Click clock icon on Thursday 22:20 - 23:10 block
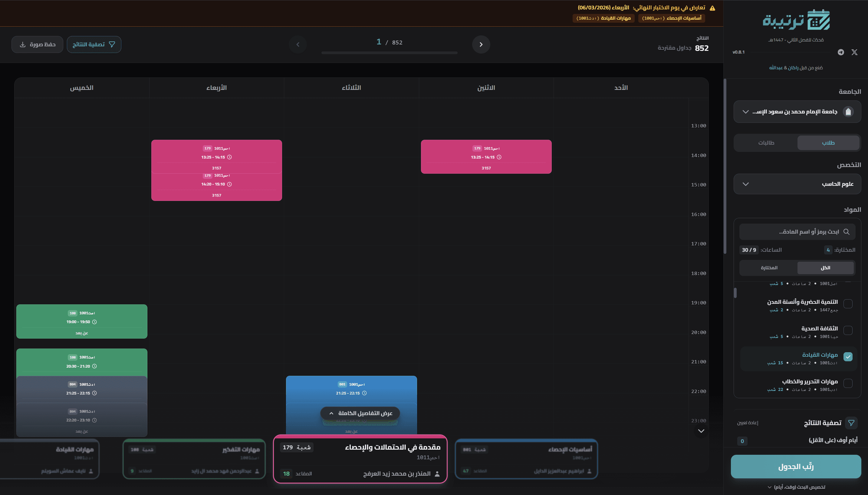Viewport: 868px width, 495px height. [x=94, y=420]
